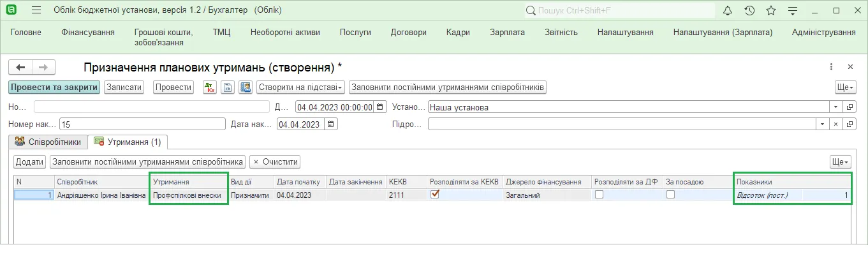Go back with the left arrow
This screenshot has height=254, width=868.
click(20, 67)
